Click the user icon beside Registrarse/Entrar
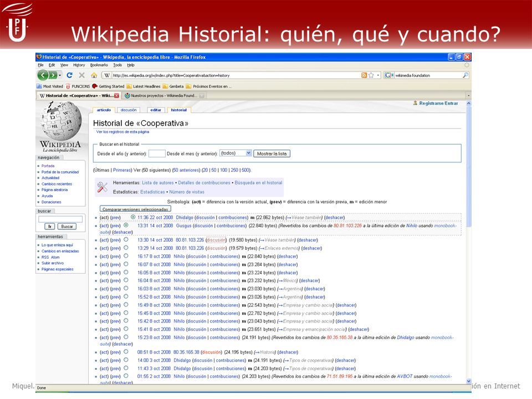Image resolution: width=532 pixels, height=399 pixels. click(x=415, y=103)
